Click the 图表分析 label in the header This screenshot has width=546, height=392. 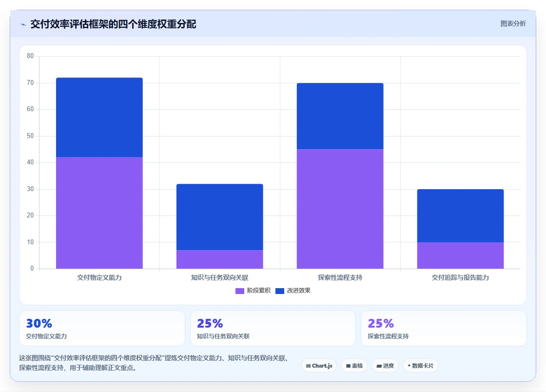pyautogui.click(x=513, y=24)
